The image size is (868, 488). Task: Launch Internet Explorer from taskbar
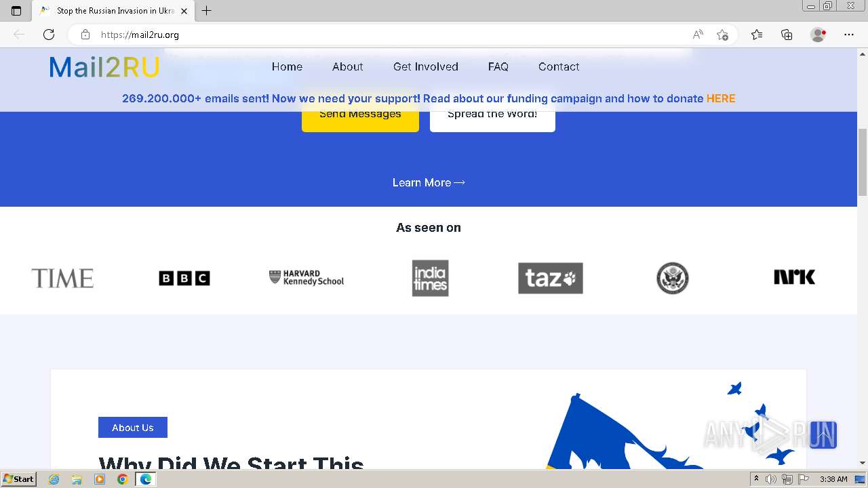pos(54,479)
